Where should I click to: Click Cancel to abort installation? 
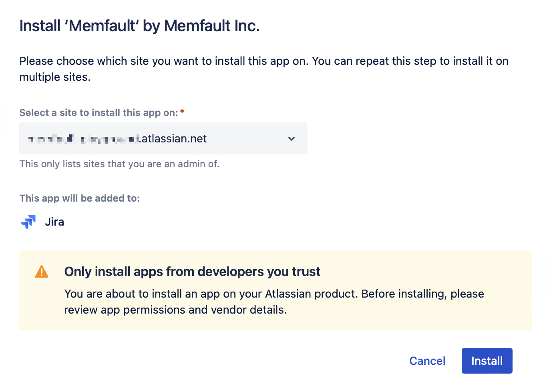coord(427,360)
